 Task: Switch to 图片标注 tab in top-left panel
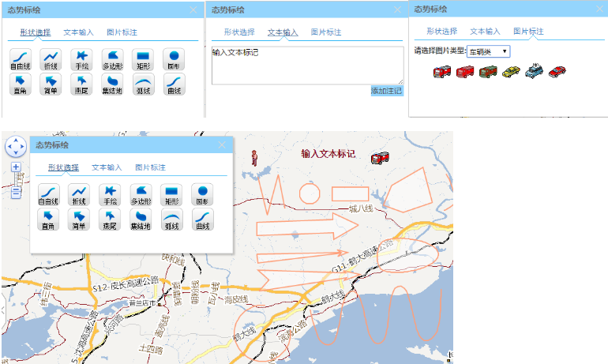click(122, 32)
